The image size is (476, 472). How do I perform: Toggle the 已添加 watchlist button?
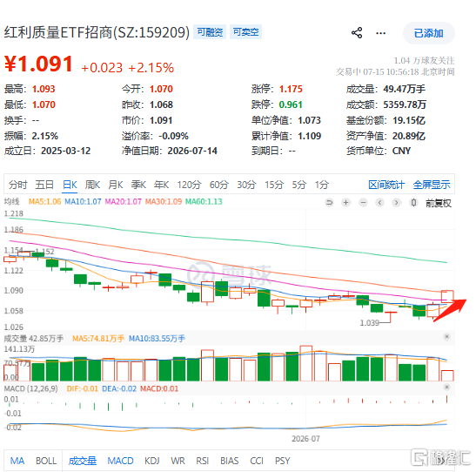[429, 33]
